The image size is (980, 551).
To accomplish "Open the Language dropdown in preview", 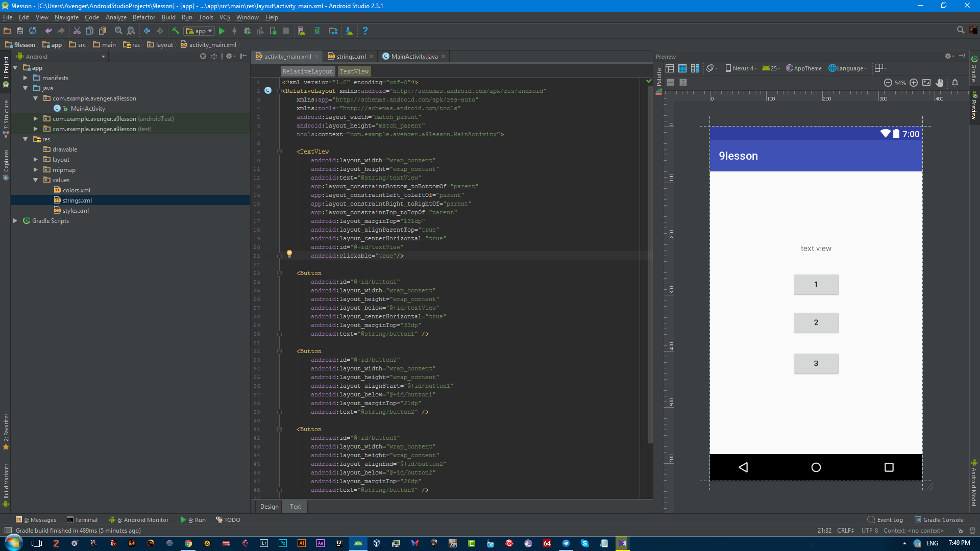I will coord(847,68).
